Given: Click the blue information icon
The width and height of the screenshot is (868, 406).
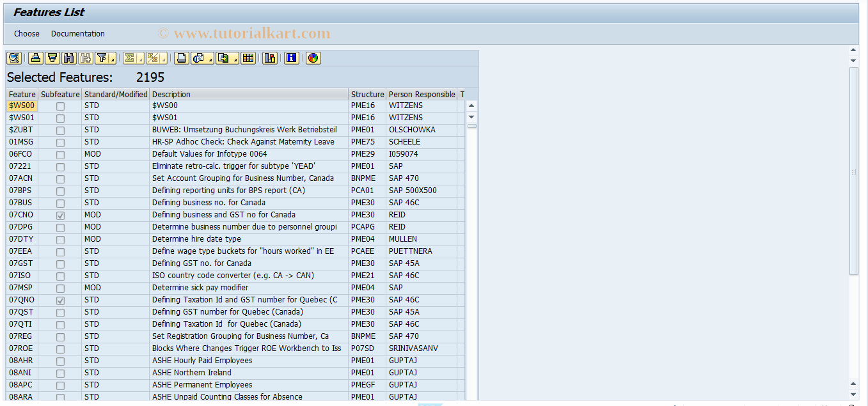Looking at the screenshot, I should point(292,58).
